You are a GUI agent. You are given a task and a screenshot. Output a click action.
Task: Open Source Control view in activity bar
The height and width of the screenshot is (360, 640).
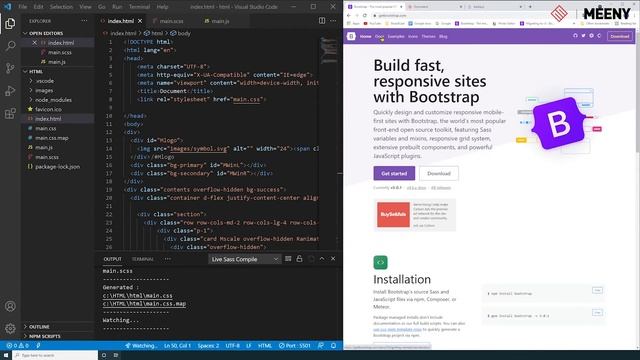click(x=10, y=68)
